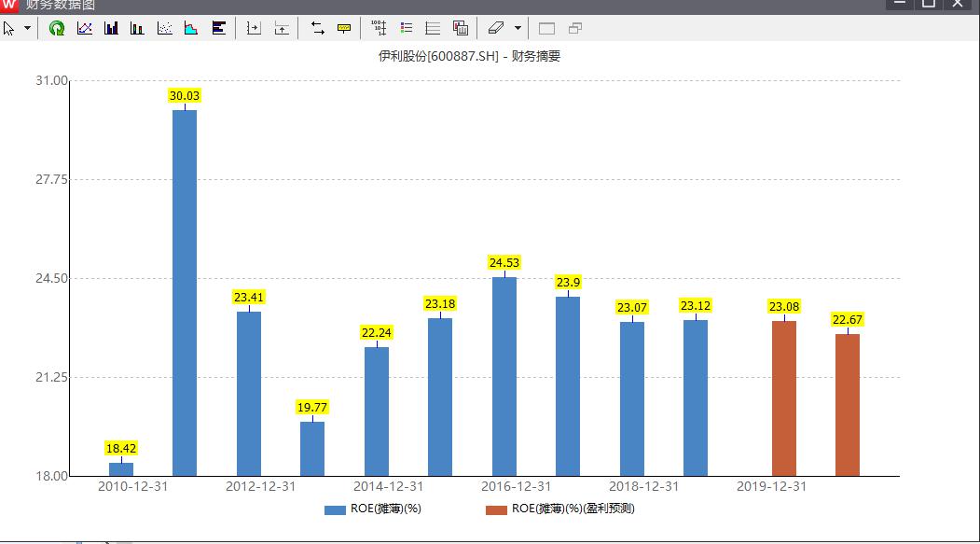
Task: Click the orange forecast legend swatch
Action: point(496,509)
